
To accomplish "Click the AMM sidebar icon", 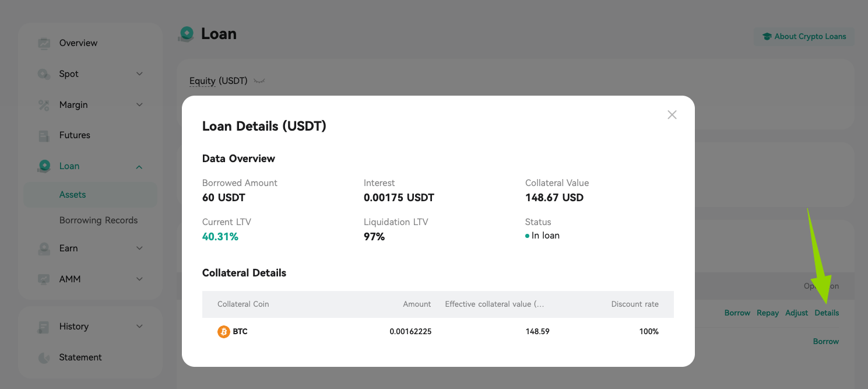I will [x=44, y=279].
